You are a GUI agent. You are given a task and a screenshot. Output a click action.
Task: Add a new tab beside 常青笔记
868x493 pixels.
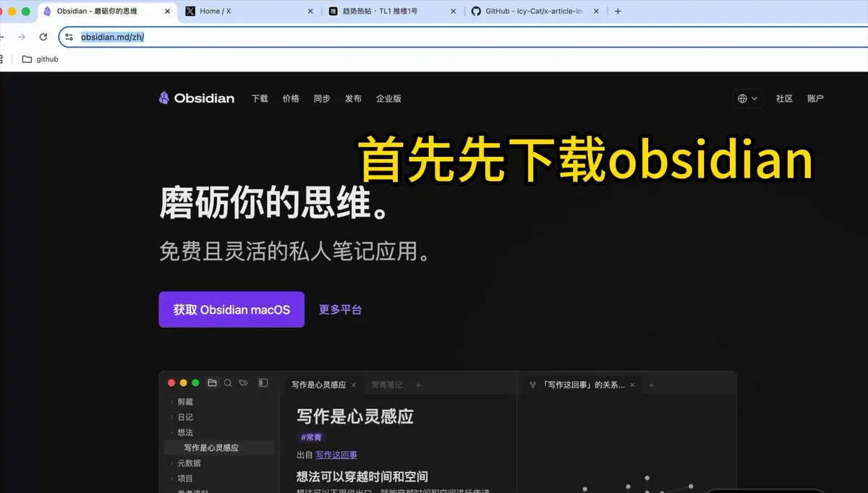coord(418,385)
